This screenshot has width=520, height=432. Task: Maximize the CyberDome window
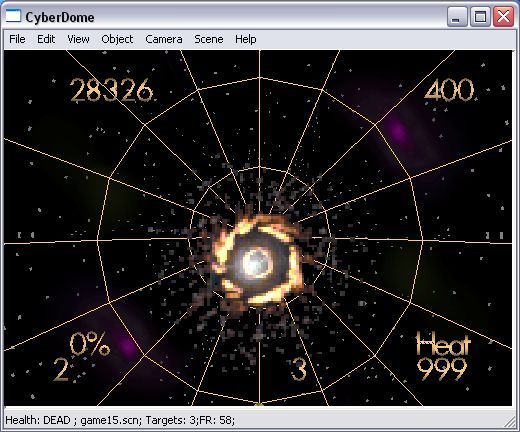pos(480,16)
